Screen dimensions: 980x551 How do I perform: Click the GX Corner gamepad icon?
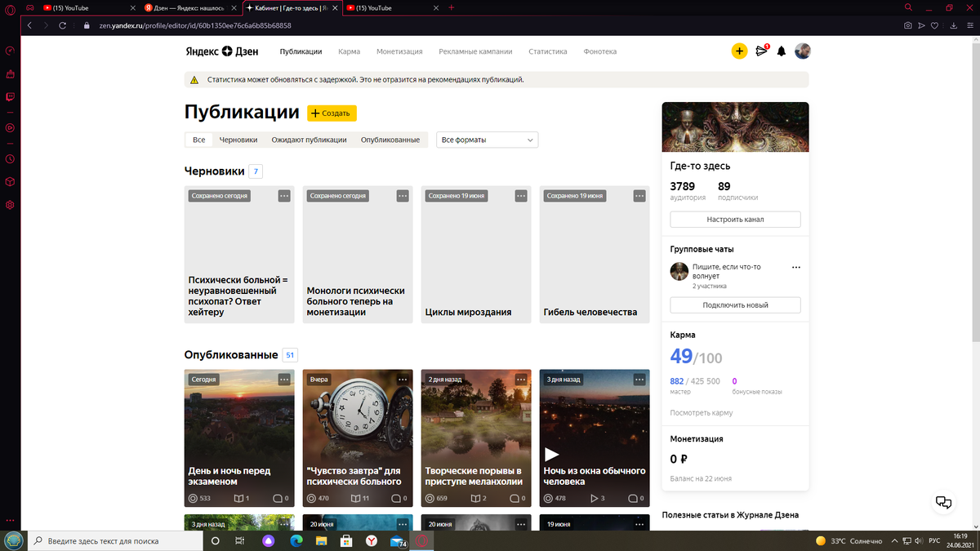coord(30,7)
